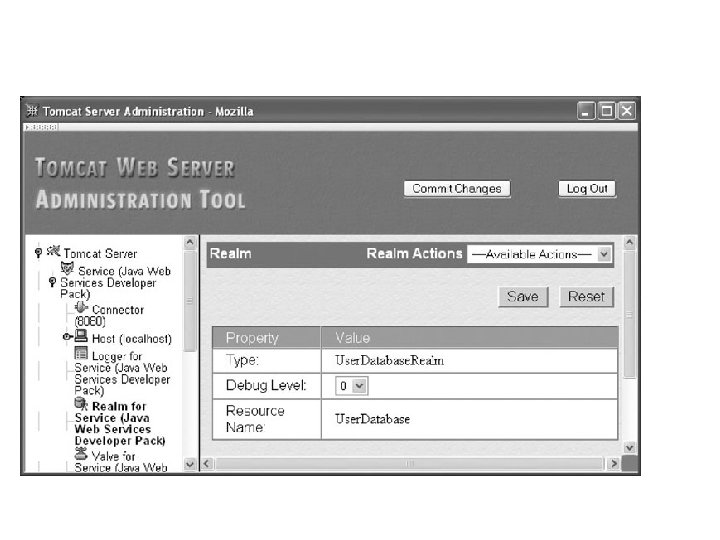The width and height of the screenshot is (720, 540).
Task: Click the tree pane scrollbar thumb
Action: click(190, 301)
